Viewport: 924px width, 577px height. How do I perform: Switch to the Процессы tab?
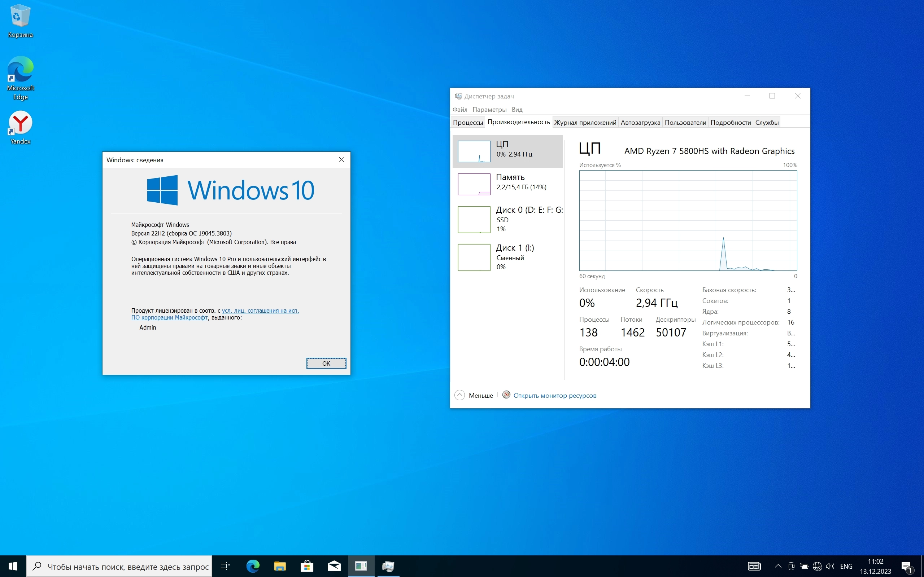[468, 123]
